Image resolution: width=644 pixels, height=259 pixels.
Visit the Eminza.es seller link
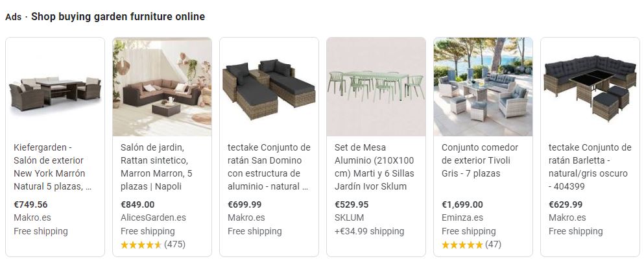point(462,217)
